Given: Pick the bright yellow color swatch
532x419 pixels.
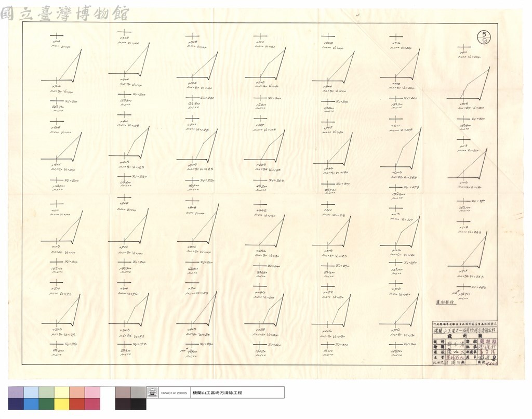Looking at the screenshot, I should tap(62, 404).
